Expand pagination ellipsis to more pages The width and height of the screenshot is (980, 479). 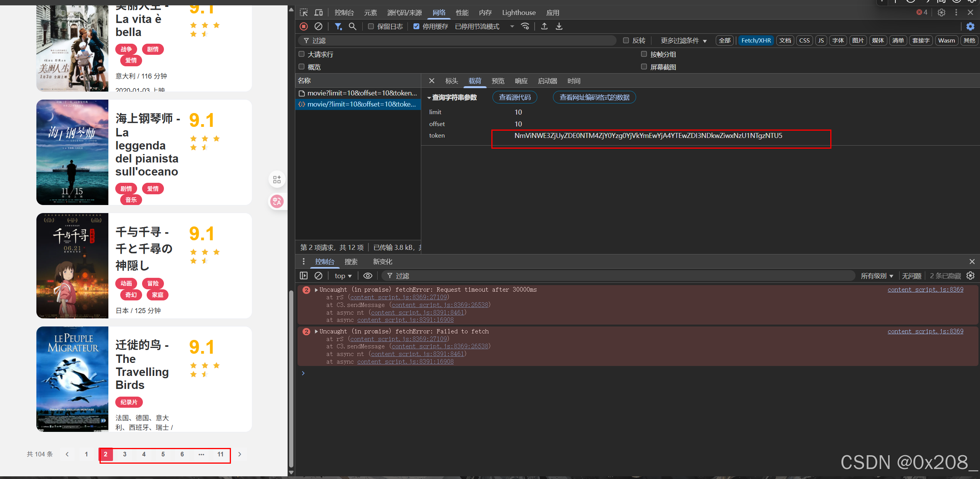click(x=201, y=454)
